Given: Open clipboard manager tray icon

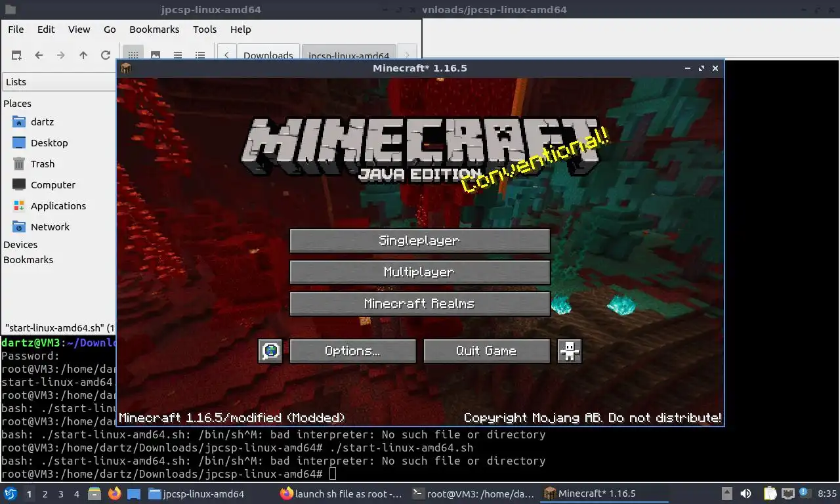Looking at the screenshot, I should click(x=770, y=493).
